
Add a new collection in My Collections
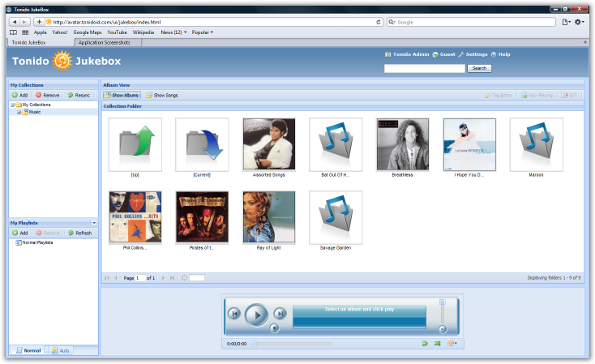click(19, 96)
